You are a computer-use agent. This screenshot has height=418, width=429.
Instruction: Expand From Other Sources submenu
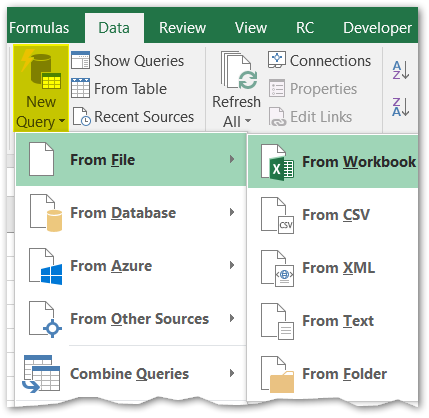click(x=131, y=319)
